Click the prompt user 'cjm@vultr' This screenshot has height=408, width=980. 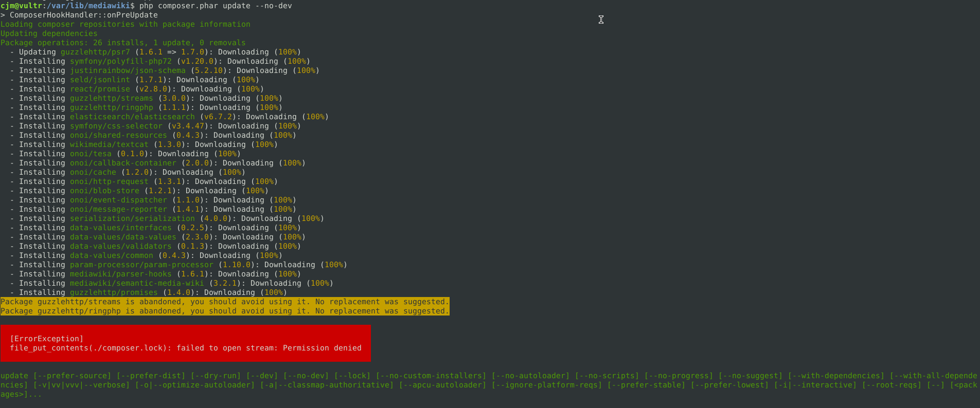pyautogui.click(x=21, y=6)
